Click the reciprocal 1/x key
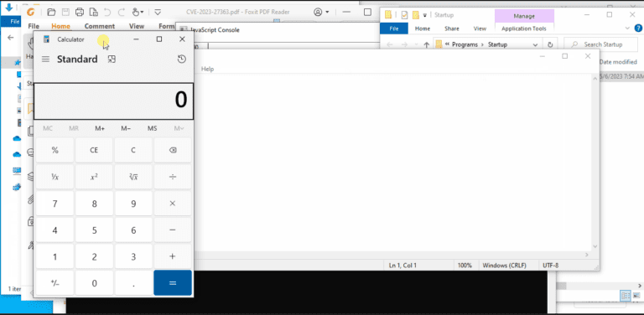Screen dimensions: 644x315 (55, 177)
